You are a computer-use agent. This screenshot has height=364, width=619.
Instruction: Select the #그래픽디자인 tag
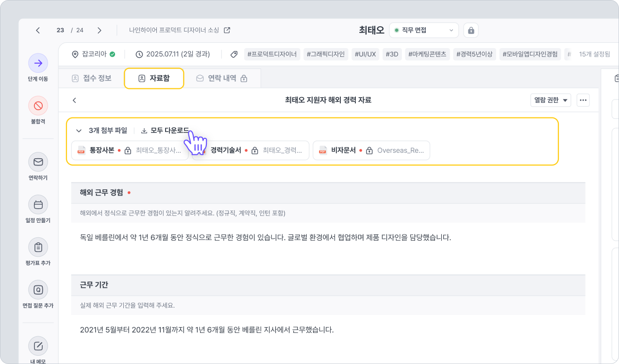(325, 54)
